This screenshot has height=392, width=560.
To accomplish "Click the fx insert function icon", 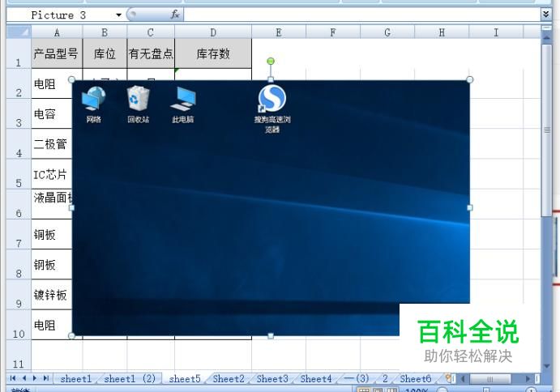I will (x=174, y=15).
